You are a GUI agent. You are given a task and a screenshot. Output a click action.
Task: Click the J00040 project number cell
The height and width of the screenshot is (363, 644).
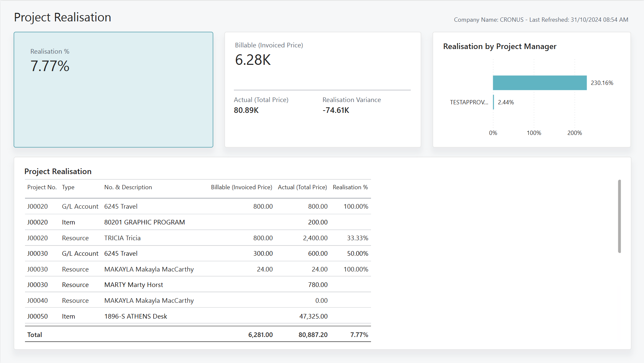coord(37,300)
